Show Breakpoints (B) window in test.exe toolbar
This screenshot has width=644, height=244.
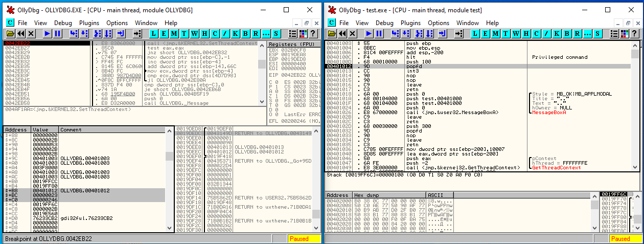(x=566, y=33)
